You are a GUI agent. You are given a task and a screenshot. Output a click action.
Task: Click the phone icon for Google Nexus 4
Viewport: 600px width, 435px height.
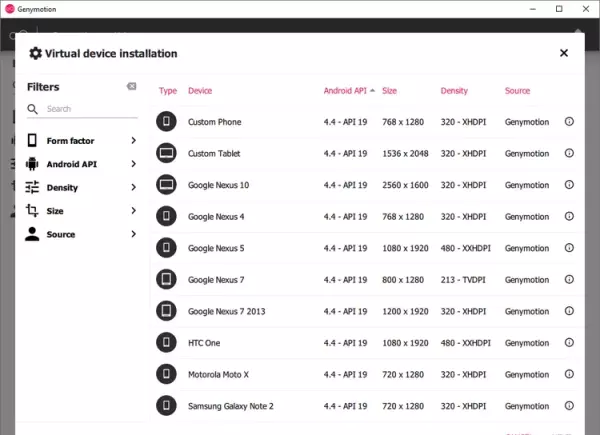(166, 216)
